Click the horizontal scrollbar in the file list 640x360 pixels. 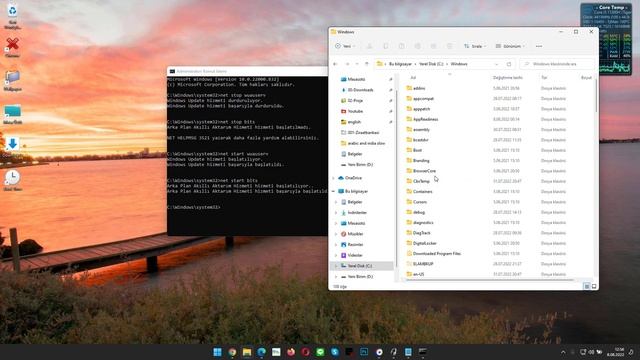click(490, 280)
